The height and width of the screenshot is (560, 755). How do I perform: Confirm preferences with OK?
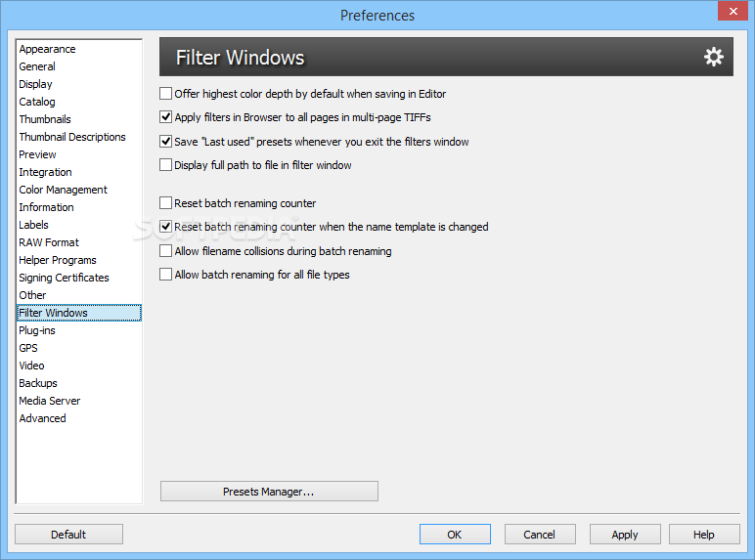pyautogui.click(x=455, y=535)
